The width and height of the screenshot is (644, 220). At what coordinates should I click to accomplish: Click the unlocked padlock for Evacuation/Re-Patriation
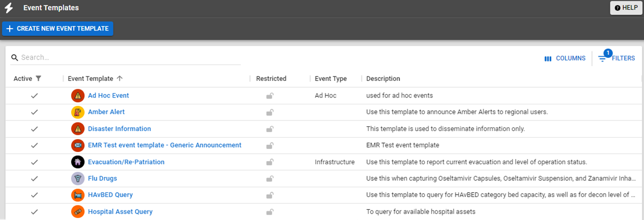tap(270, 163)
